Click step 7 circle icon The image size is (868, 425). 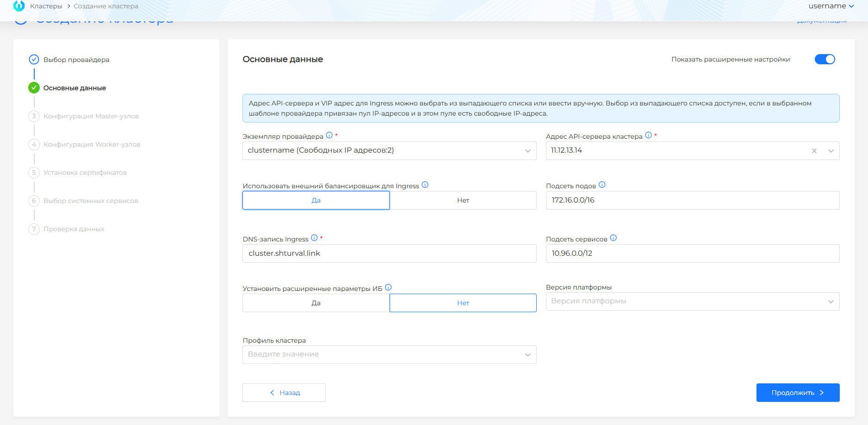pos(34,229)
